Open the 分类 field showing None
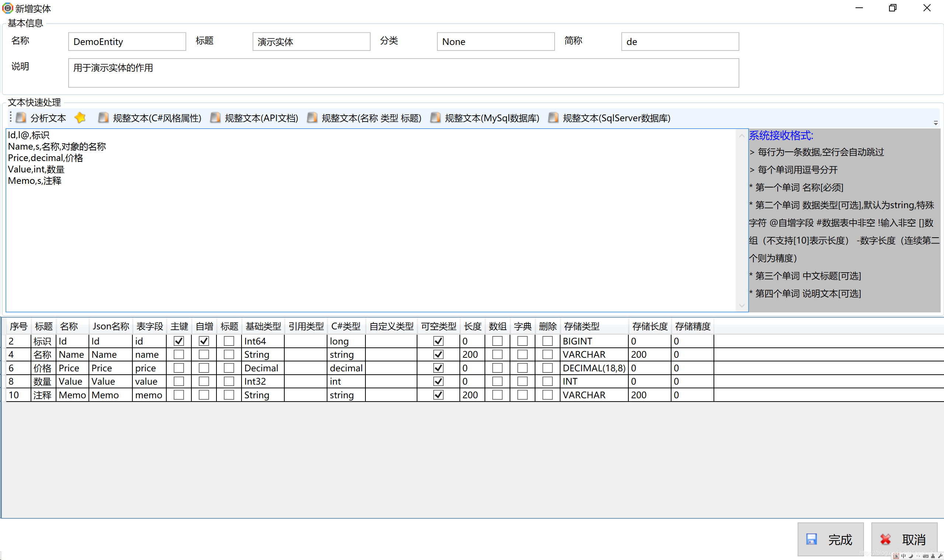Image resolution: width=944 pixels, height=560 pixels. (x=495, y=42)
